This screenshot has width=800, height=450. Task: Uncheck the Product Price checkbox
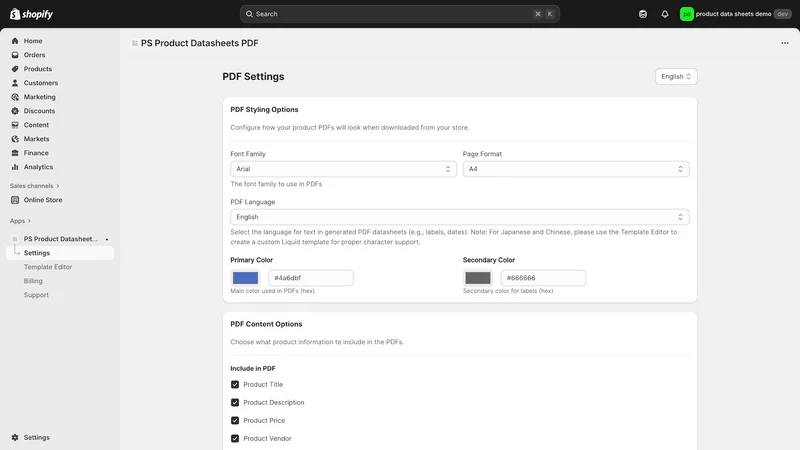pyautogui.click(x=235, y=420)
